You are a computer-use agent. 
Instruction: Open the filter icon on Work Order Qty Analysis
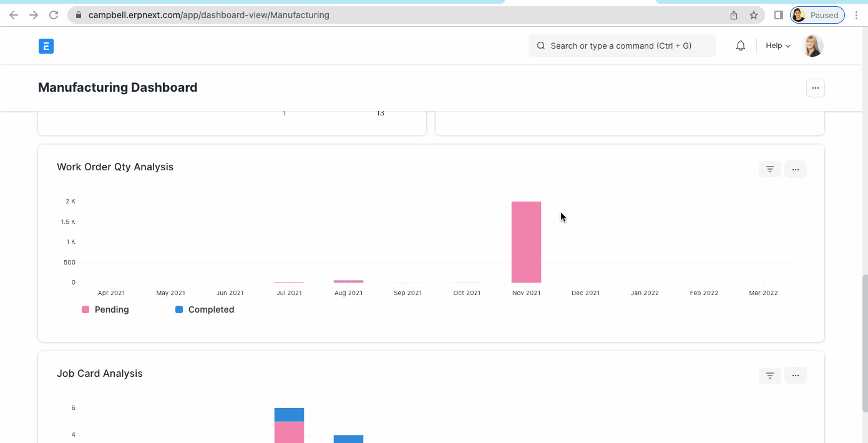click(769, 168)
